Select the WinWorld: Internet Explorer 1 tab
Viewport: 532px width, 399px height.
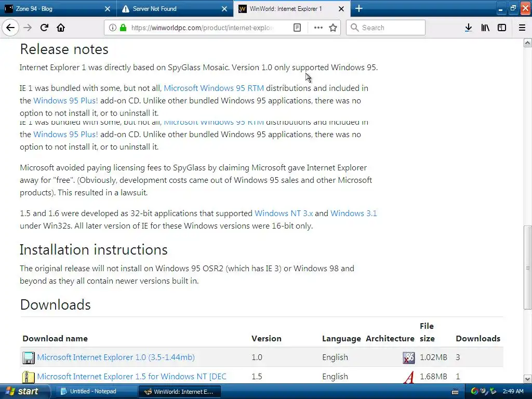tap(292, 8)
